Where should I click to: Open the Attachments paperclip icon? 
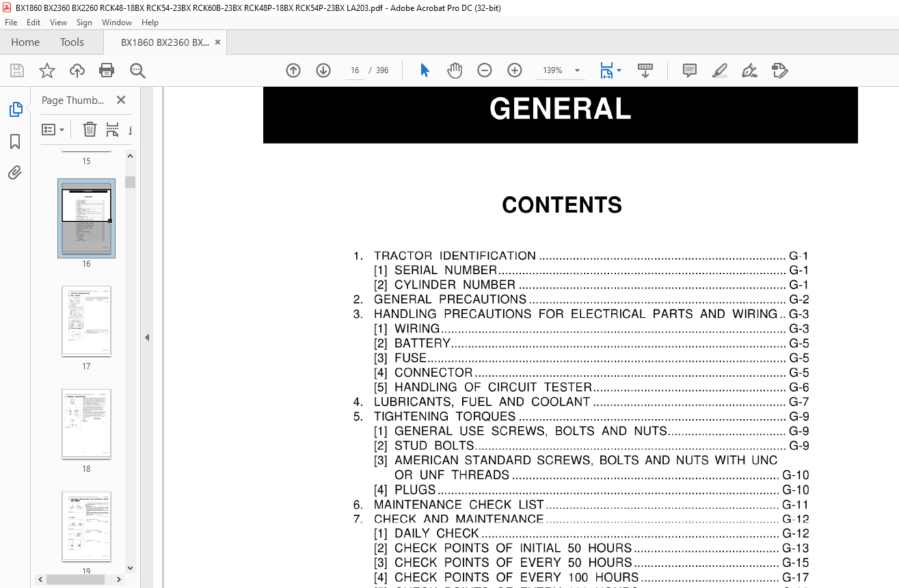pyautogui.click(x=15, y=172)
